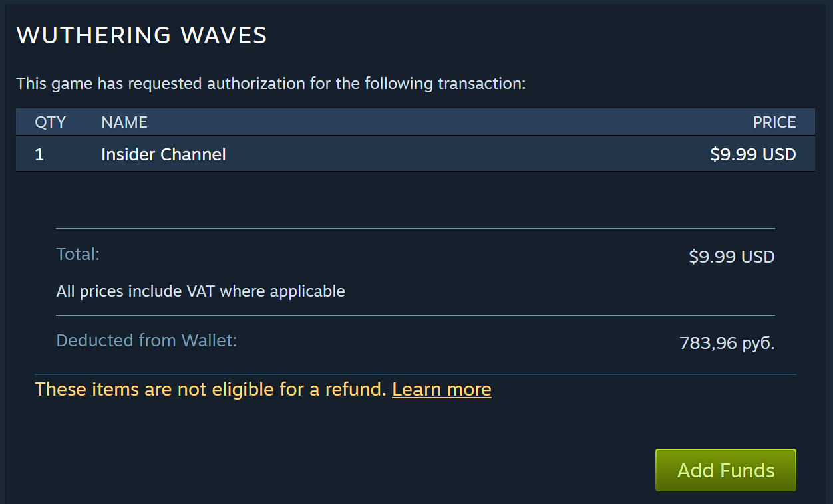The height and width of the screenshot is (504, 833).
Task: Click the word transaction in the description
Action: [x=481, y=84]
